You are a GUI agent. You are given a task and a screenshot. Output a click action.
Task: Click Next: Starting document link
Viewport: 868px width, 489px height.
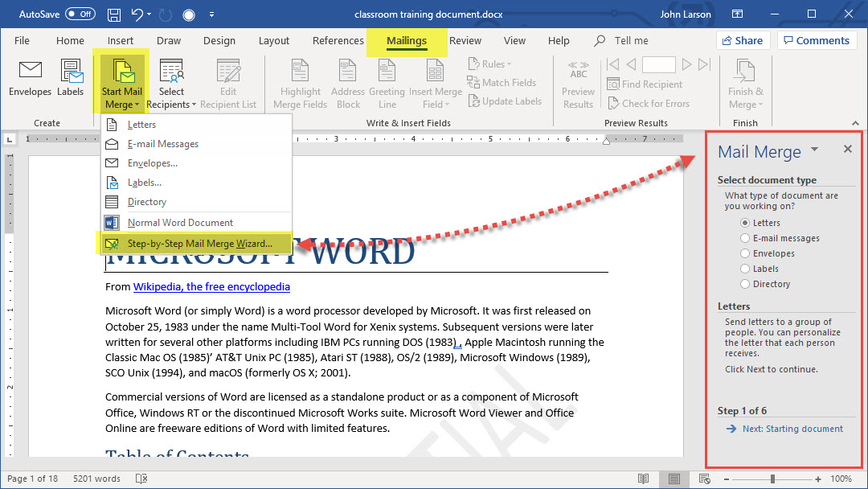coord(792,429)
